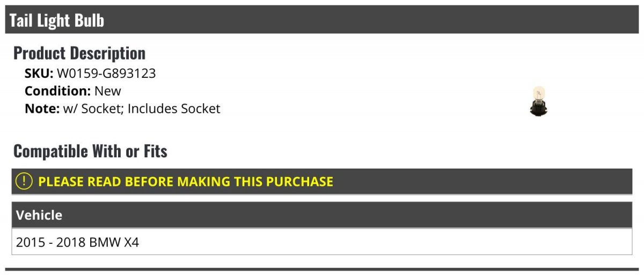644x276 pixels.
Task: Select the 2015 - 2018 BMW X4 row
Action: [322, 242]
